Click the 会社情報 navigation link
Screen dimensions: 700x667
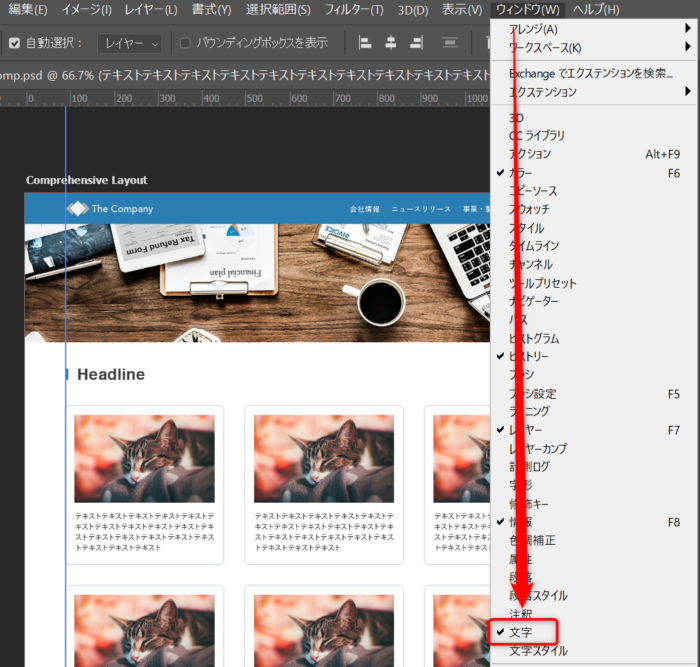pos(364,209)
